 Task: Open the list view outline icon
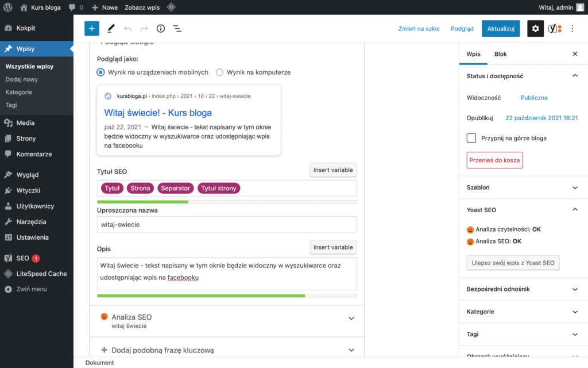pos(177,29)
